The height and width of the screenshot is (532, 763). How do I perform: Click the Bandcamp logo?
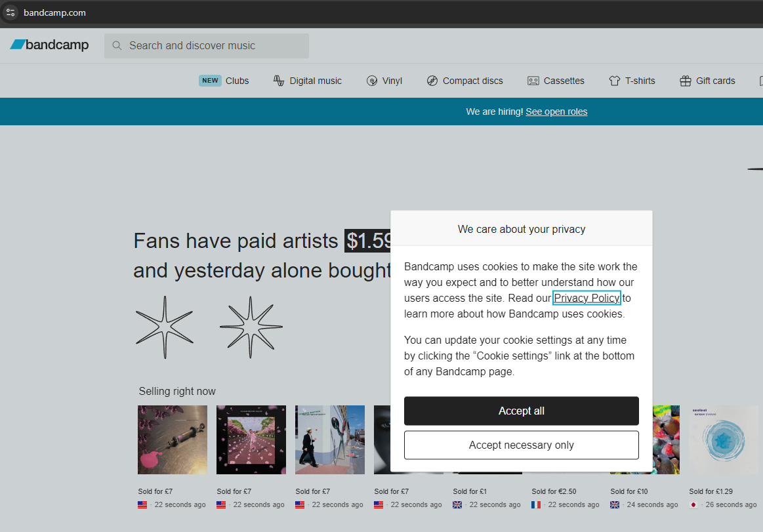(49, 45)
